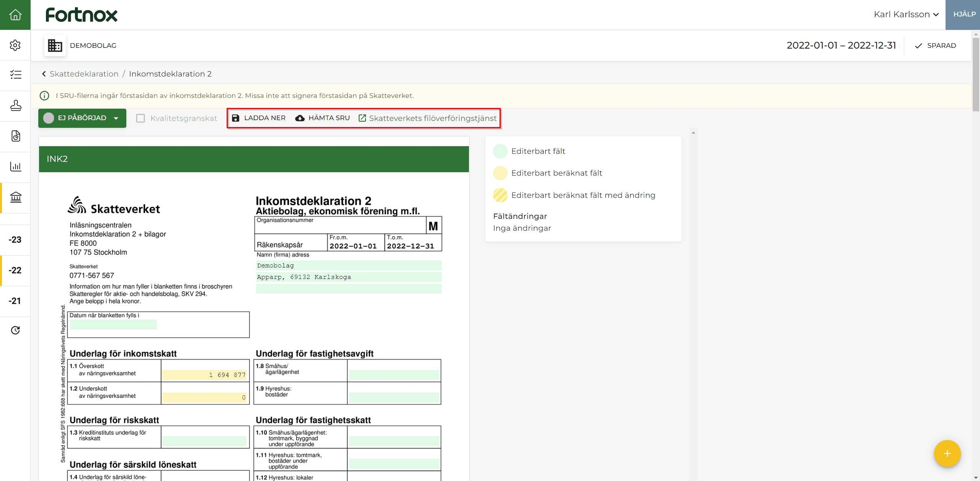Open the HJÄLP help button

pos(963,15)
